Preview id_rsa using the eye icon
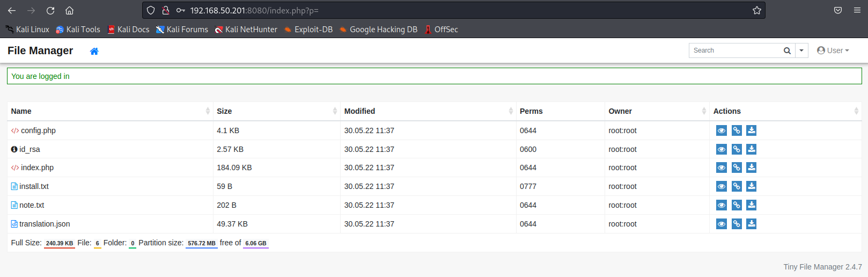This screenshot has height=277, width=868. [722, 149]
